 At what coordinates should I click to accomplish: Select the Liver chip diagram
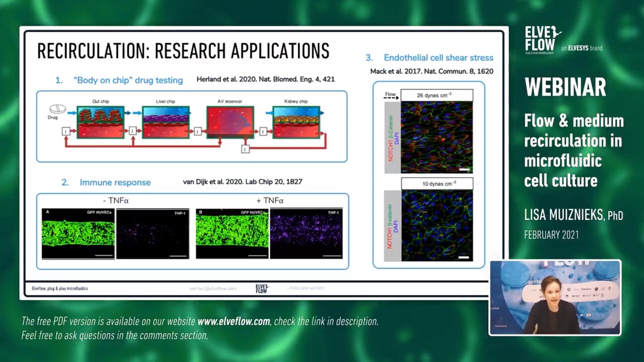tap(165, 122)
